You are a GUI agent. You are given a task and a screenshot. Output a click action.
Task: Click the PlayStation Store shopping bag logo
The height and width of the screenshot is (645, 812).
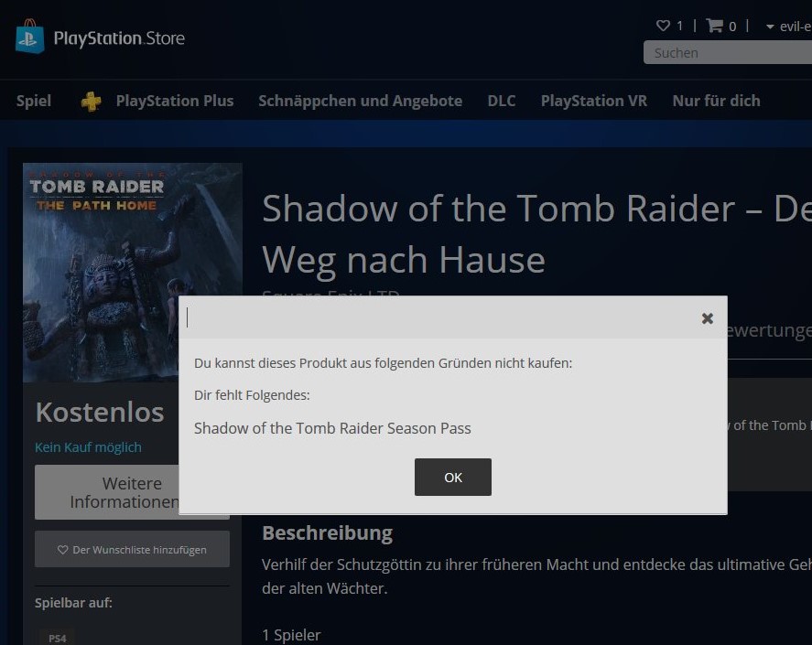29,37
